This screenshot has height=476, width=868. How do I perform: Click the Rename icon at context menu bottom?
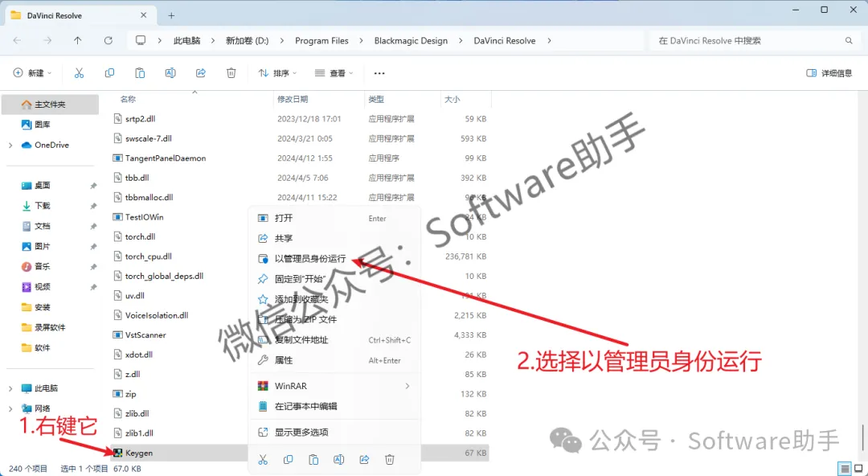point(339,459)
